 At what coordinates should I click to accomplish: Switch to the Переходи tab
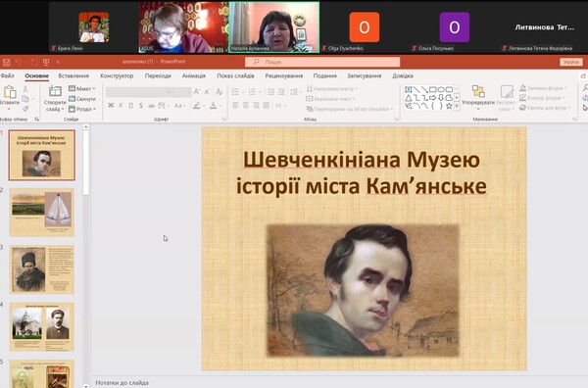pos(158,75)
